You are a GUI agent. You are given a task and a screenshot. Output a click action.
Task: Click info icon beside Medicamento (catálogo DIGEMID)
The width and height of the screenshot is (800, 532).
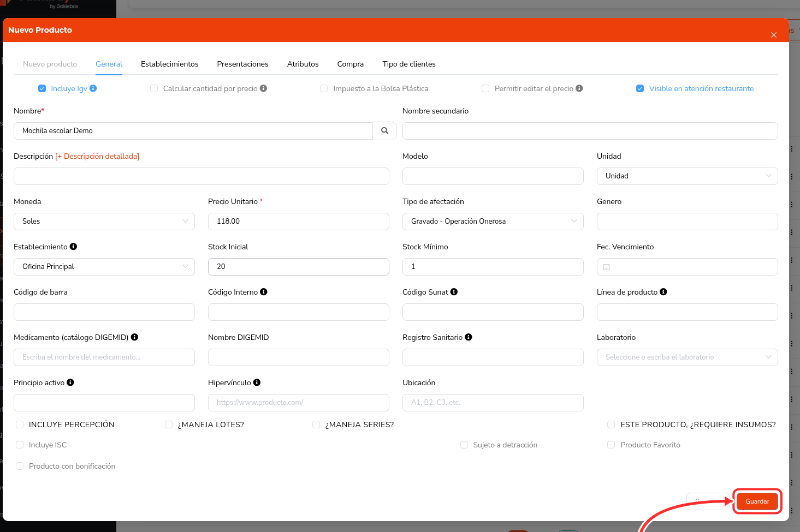coord(134,337)
